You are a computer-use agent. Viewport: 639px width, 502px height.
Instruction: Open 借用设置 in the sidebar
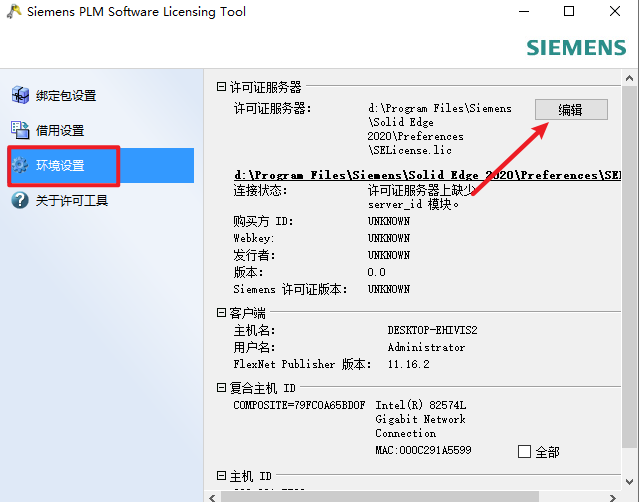pyautogui.click(x=60, y=131)
